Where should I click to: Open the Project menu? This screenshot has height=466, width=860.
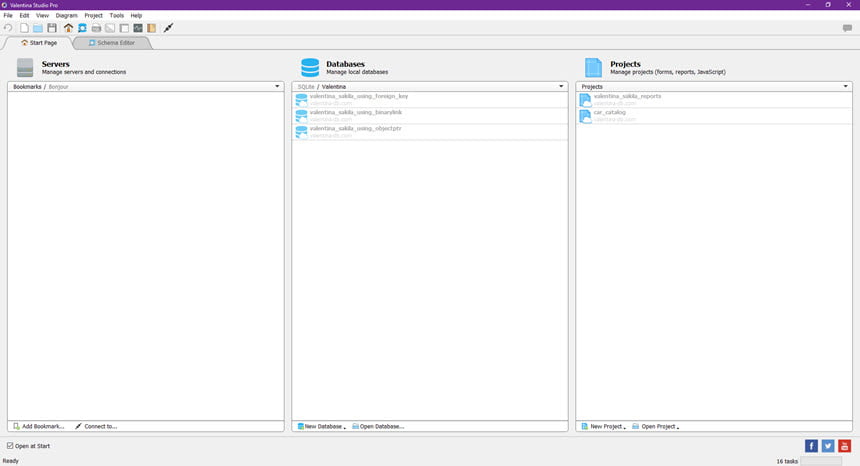click(93, 15)
